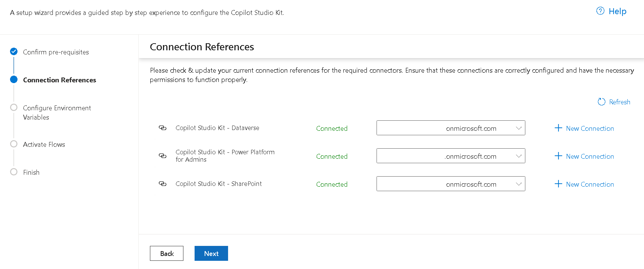Expand the chevron on the SharePoint connection selector
The width and height of the screenshot is (644, 269).
(x=519, y=184)
